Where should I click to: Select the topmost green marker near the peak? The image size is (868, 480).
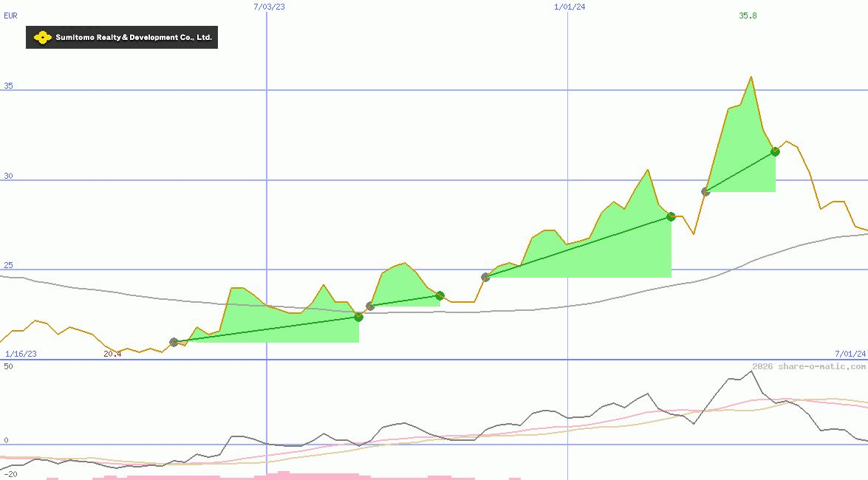coord(774,151)
